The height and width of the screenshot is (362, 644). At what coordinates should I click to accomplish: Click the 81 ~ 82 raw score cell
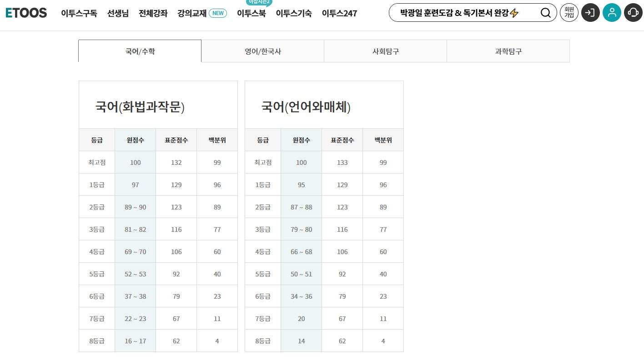coord(136,229)
